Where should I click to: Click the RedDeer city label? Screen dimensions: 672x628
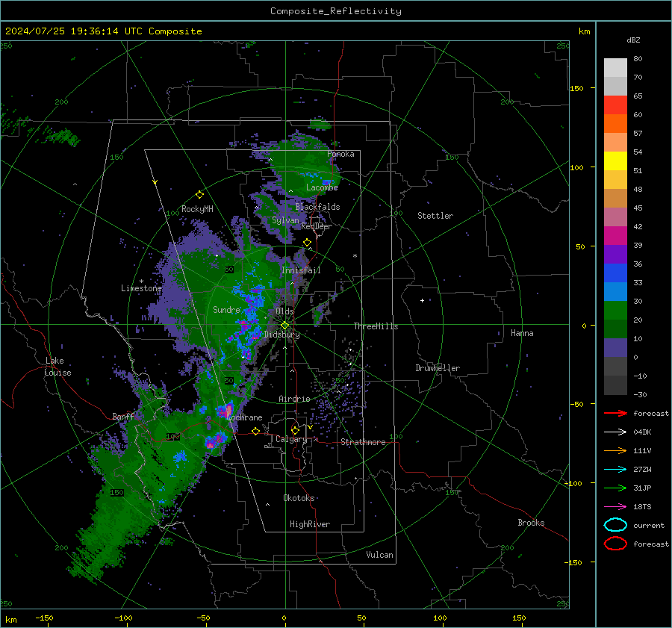(x=317, y=226)
